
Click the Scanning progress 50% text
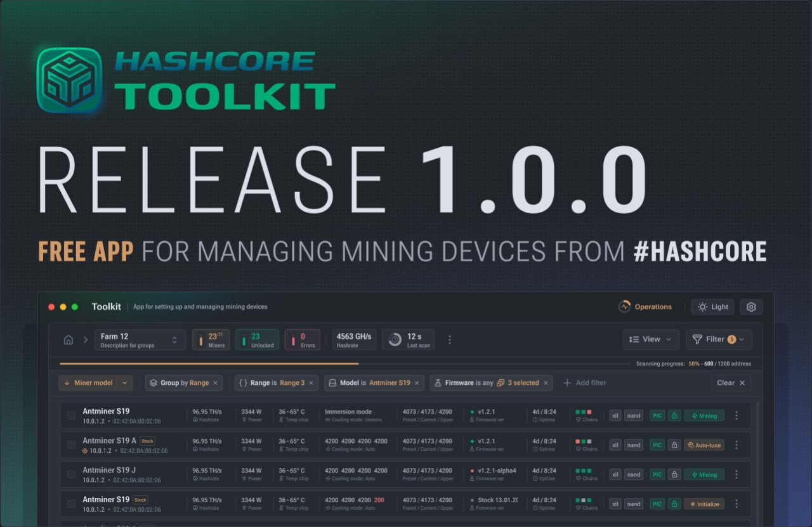(693, 364)
